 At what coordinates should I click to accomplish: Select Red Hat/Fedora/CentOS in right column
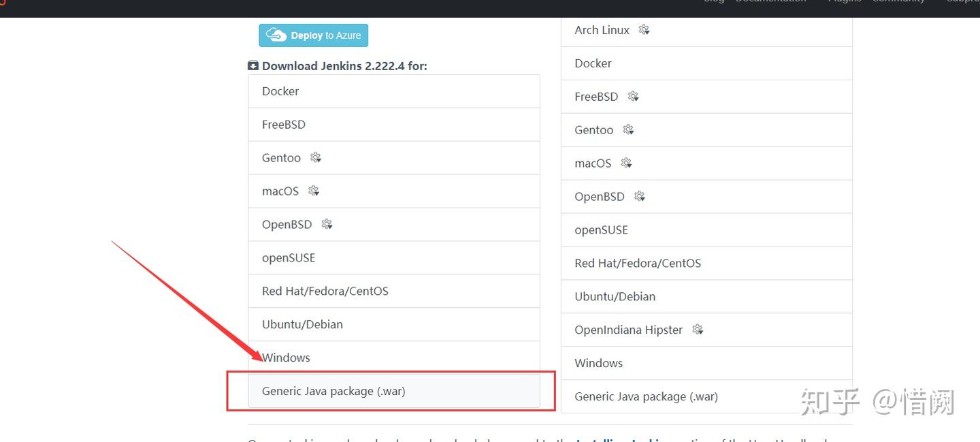point(638,263)
